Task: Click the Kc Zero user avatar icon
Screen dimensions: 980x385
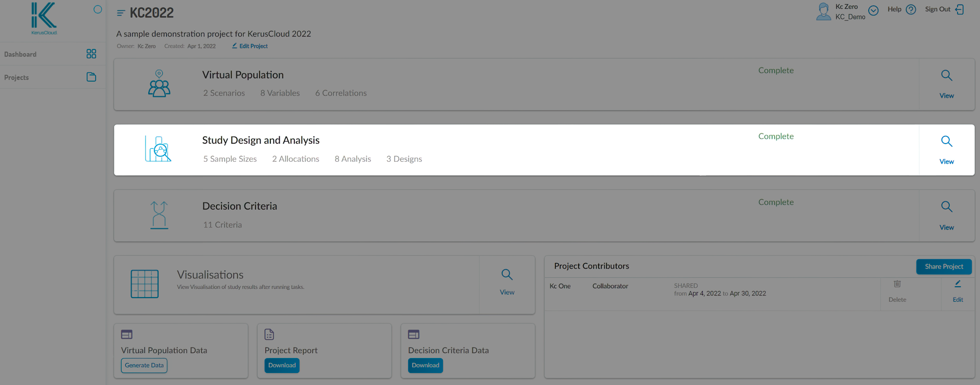Action: [824, 11]
